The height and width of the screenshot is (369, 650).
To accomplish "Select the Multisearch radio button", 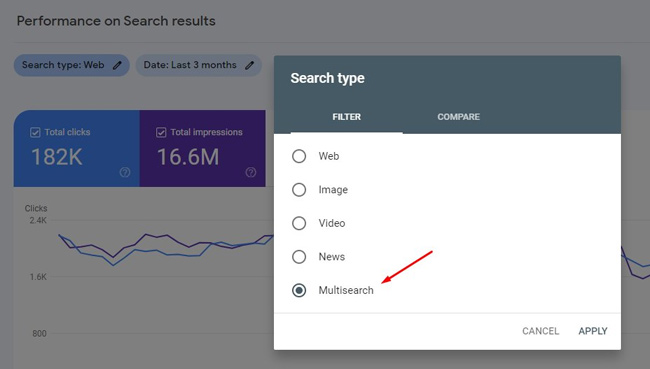I will [x=299, y=290].
